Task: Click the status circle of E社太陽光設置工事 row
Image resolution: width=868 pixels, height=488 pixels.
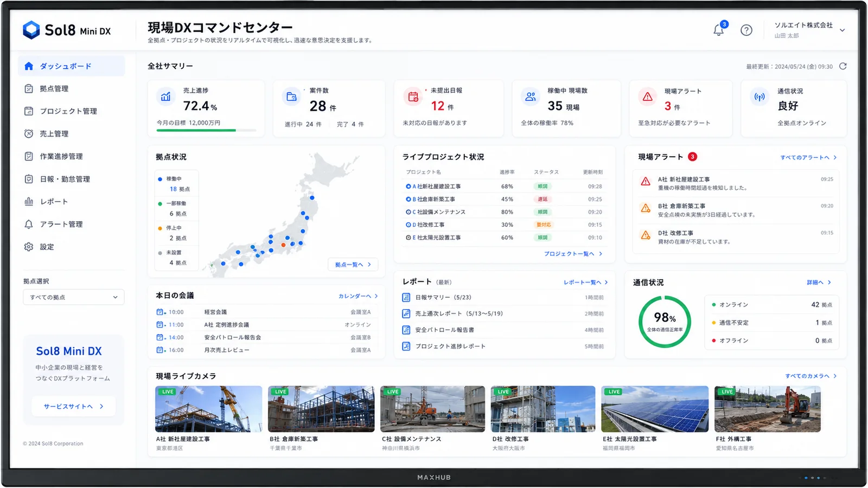Action: [409, 237]
